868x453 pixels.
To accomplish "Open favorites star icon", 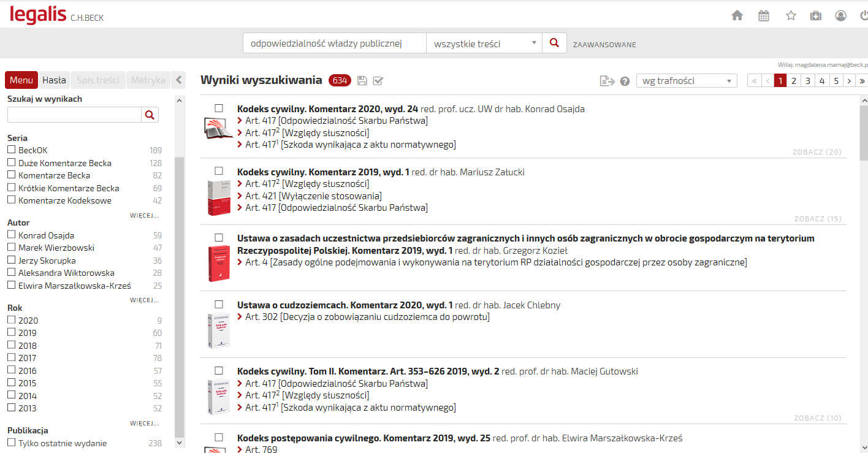I will pos(791,15).
